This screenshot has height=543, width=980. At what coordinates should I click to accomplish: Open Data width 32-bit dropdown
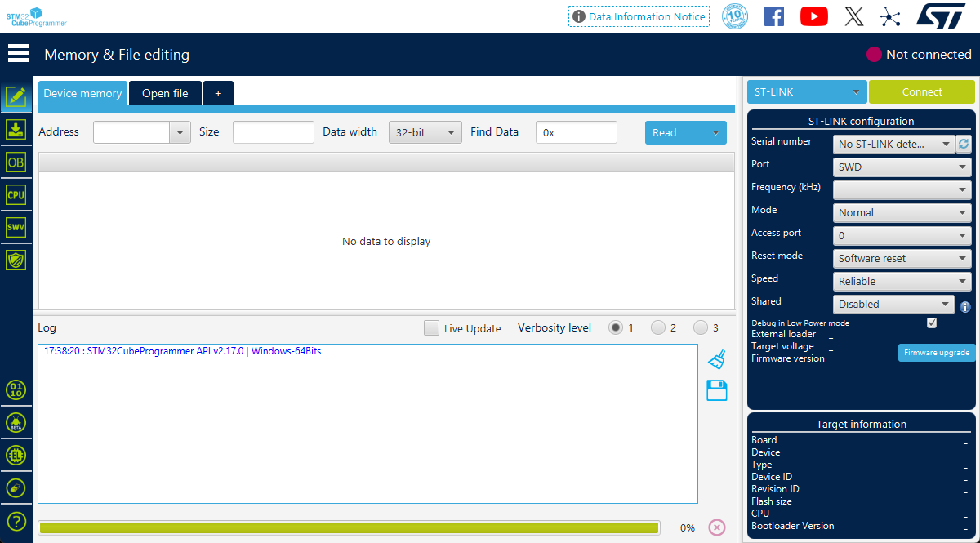425,132
